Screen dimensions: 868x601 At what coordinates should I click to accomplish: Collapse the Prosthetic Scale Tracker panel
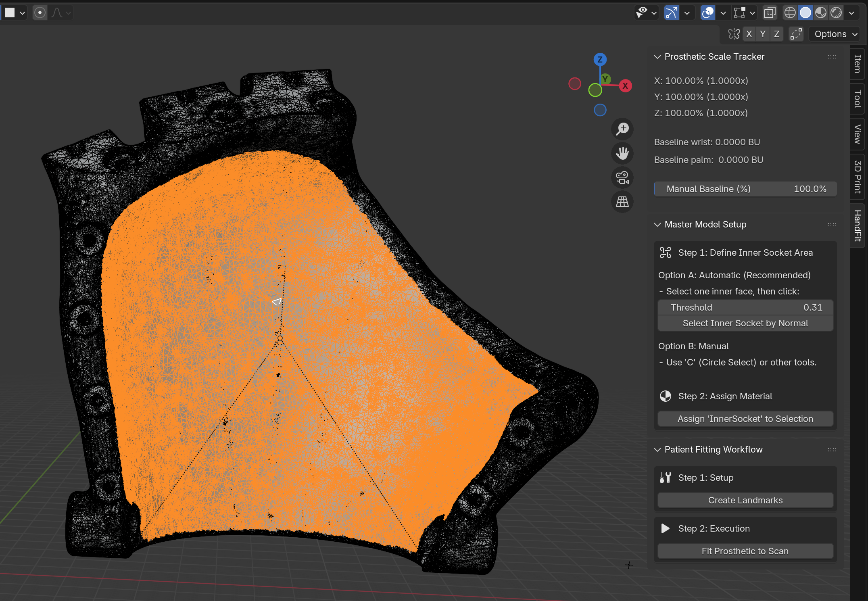tap(658, 56)
